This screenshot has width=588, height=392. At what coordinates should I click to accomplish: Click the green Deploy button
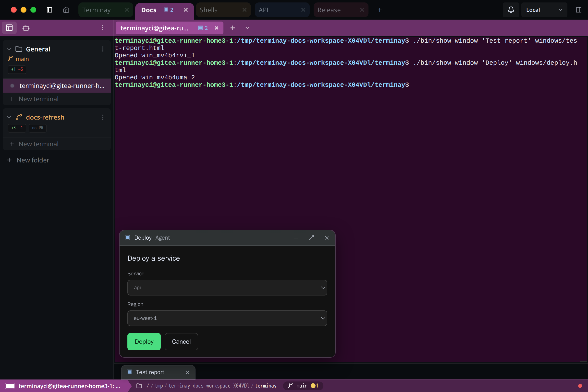coord(144,342)
